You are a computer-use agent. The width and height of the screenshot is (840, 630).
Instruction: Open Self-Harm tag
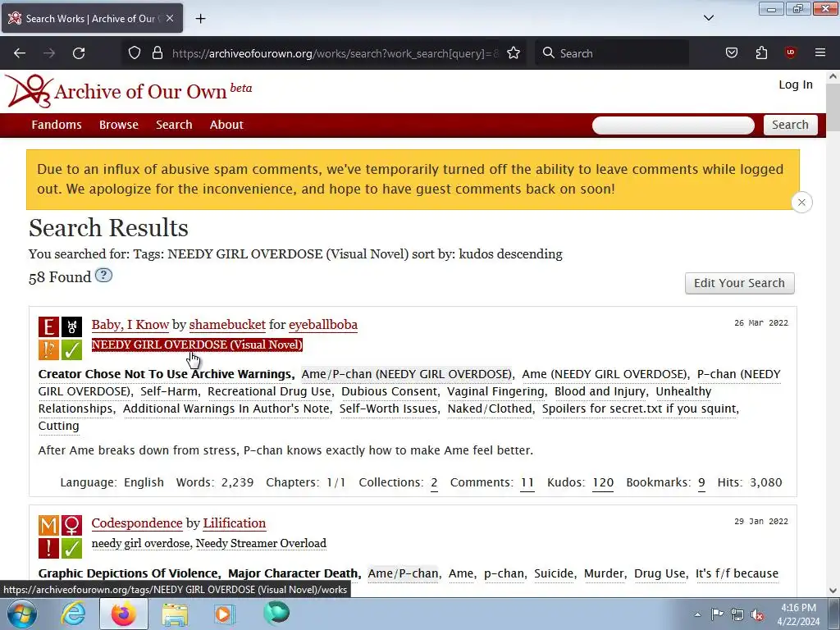coord(169,391)
